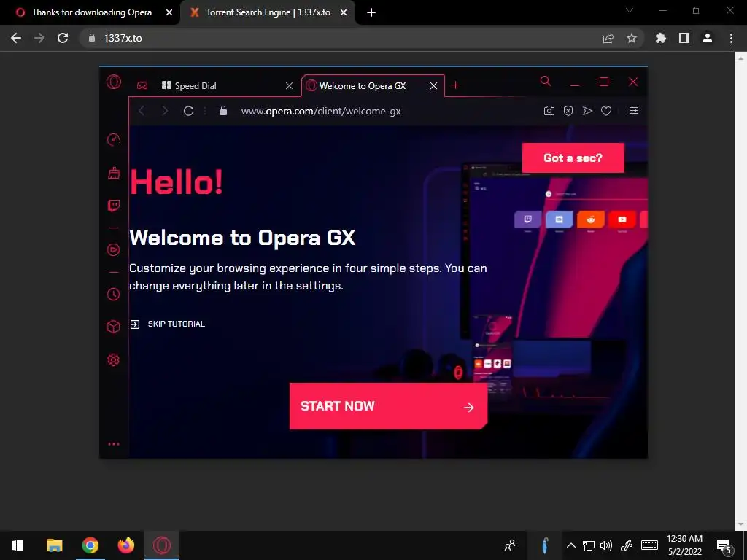Open Settings gear in Opera sidebar
The width and height of the screenshot is (747, 560).
coord(113,359)
